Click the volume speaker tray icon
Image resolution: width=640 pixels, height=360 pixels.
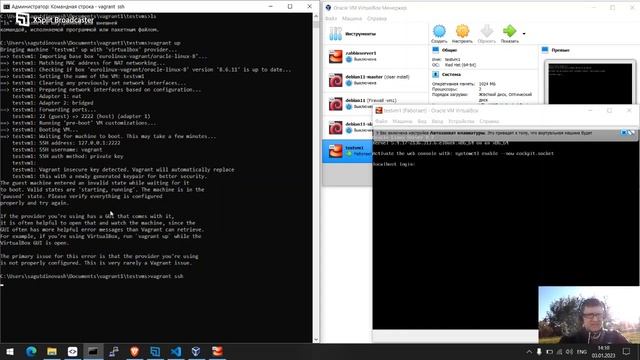tap(569, 351)
